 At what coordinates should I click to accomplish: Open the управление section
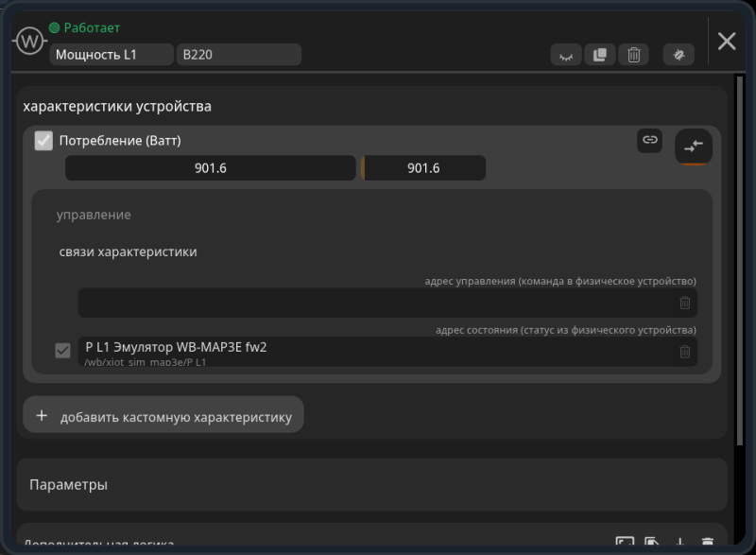click(x=94, y=215)
